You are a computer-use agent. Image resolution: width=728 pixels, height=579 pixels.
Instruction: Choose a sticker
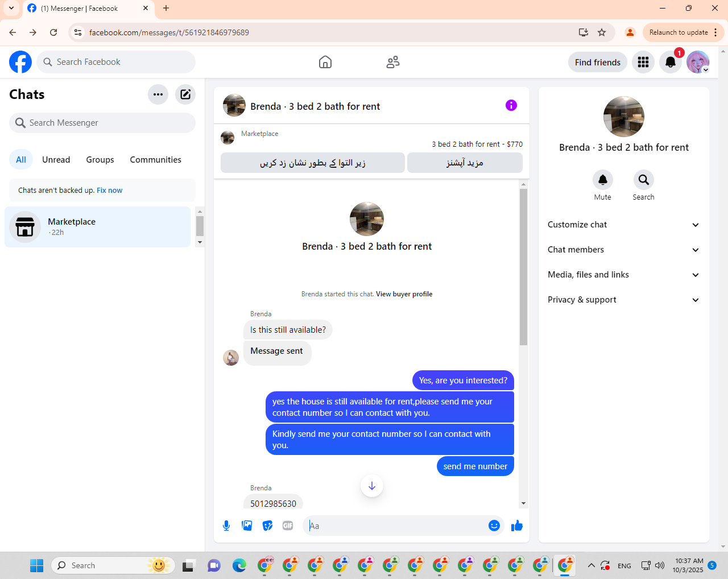(x=267, y=526)
